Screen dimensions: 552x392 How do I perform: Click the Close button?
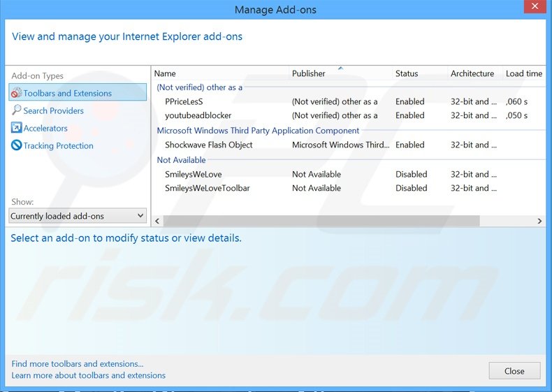tap(514, 371)
